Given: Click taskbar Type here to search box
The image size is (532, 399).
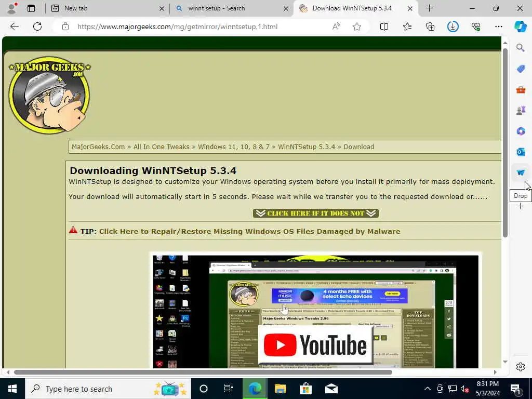Looking at the screenshot, I should tap(108, 389).
